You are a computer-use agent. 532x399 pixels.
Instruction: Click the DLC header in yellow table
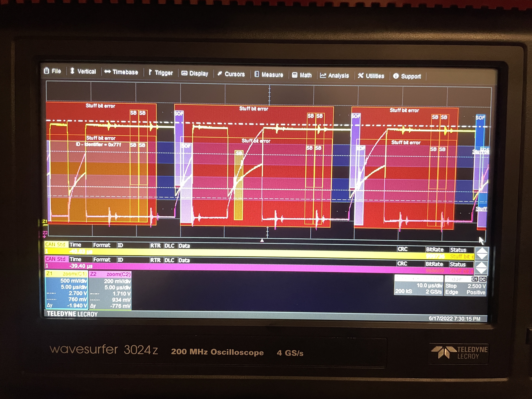coord(169,246)
